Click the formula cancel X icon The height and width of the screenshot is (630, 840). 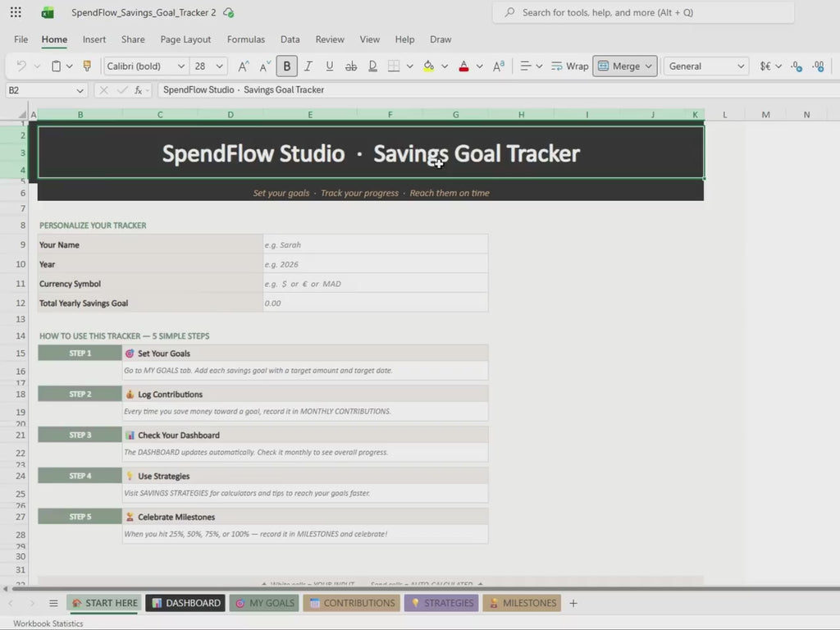click(x=104, y=90)
